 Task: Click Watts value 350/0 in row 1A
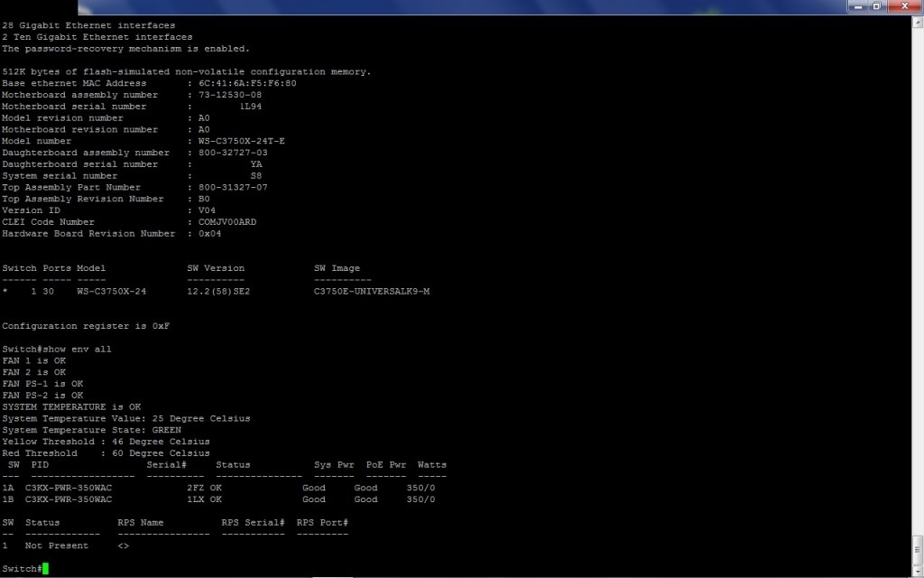[420, 488]
